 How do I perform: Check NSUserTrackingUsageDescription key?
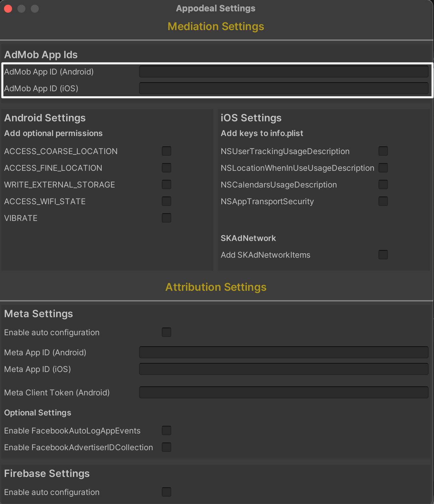click(x=383, y=151)
